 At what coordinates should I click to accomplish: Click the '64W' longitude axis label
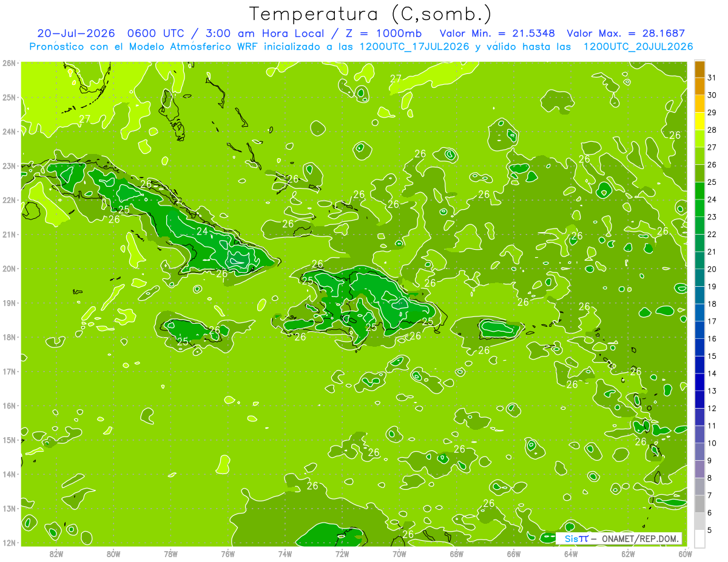(571, 554)
